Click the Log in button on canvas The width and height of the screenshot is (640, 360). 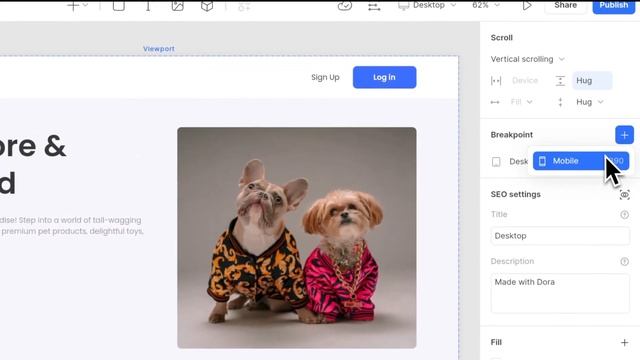[x=384, y=77]
